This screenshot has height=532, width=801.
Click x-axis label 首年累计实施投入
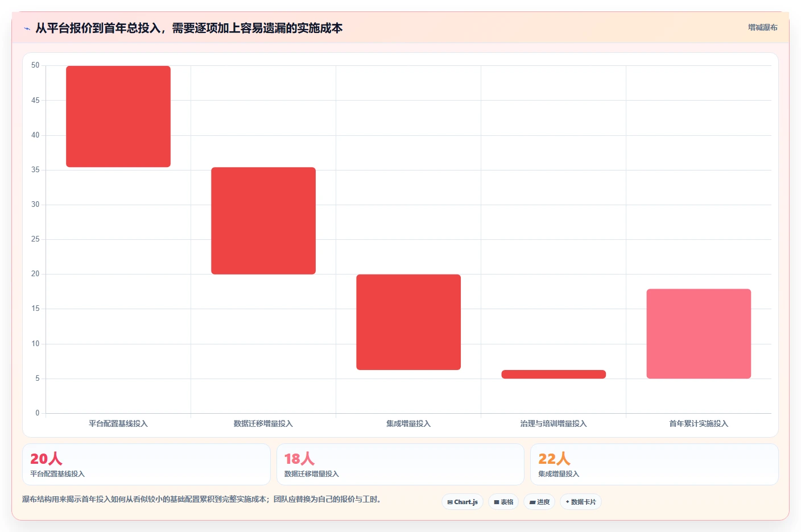click(699, 423)
